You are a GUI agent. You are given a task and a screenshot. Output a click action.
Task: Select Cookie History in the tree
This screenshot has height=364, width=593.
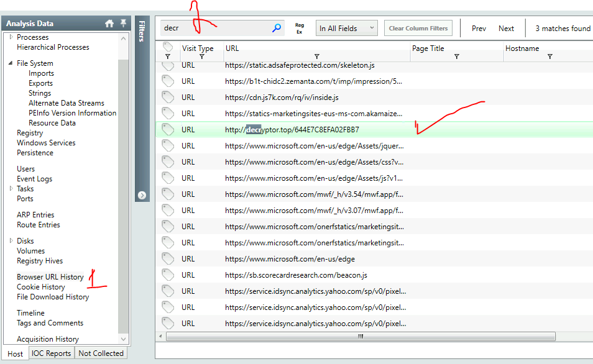tap(41, 287)
